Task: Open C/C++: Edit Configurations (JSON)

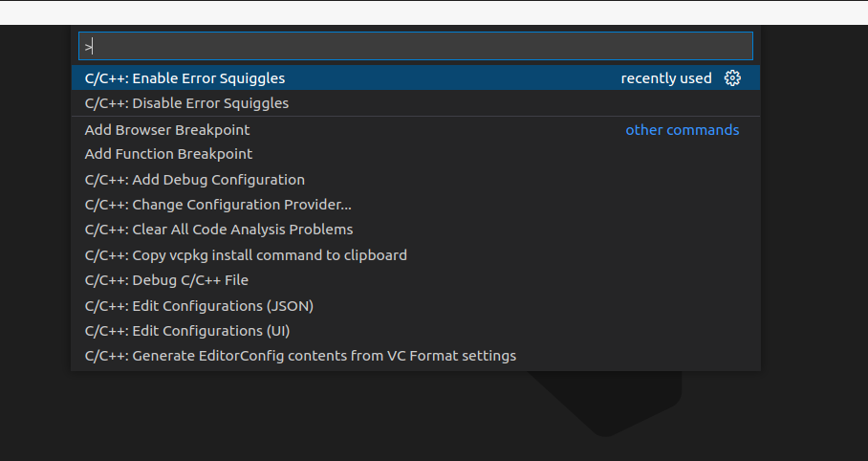Action: click(x=199, y=306)
